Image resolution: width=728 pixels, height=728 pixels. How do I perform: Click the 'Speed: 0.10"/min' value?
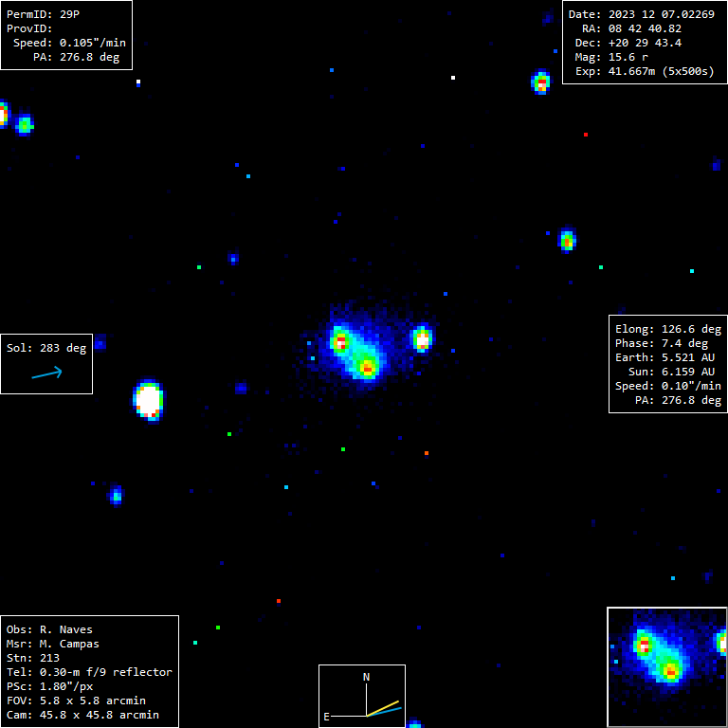[668, 386]
